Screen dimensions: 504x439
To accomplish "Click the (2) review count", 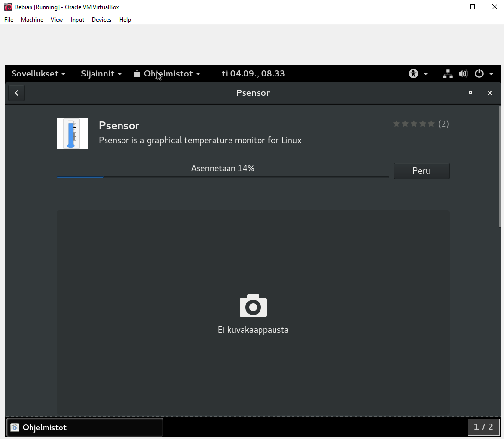I will 443,124.
